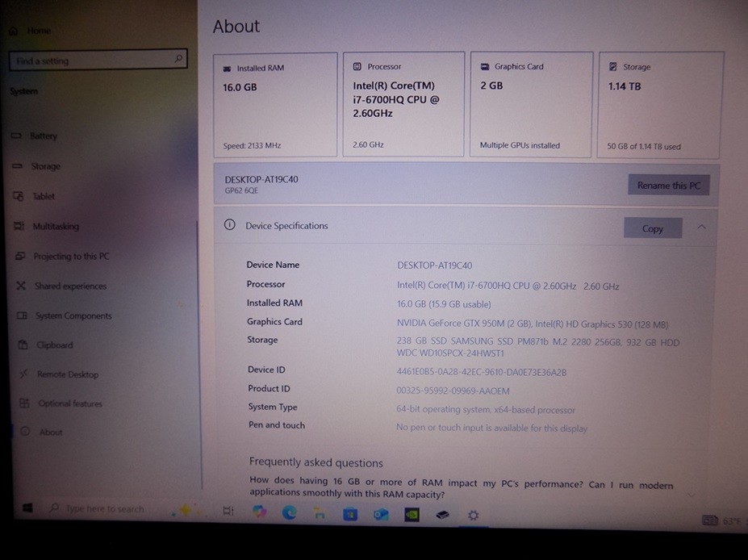Viewport: 748px width, 560px height.
Task: Click the Find a setting search box
Action: 98,60
